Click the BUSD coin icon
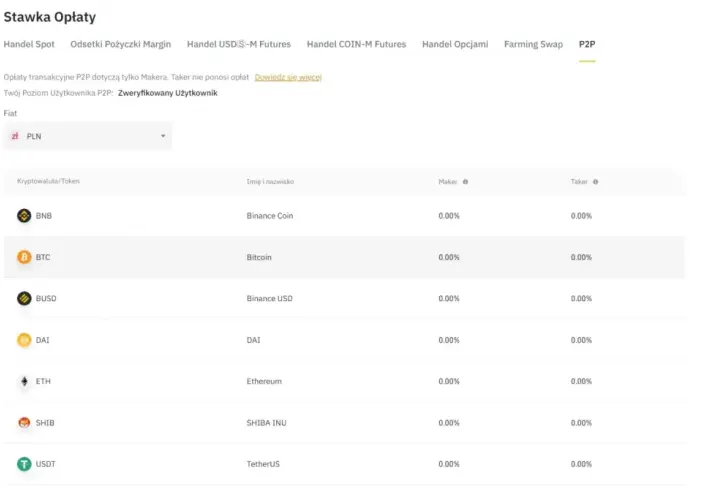The width and height of the screenshot is (720, 500). pos(24,298)
